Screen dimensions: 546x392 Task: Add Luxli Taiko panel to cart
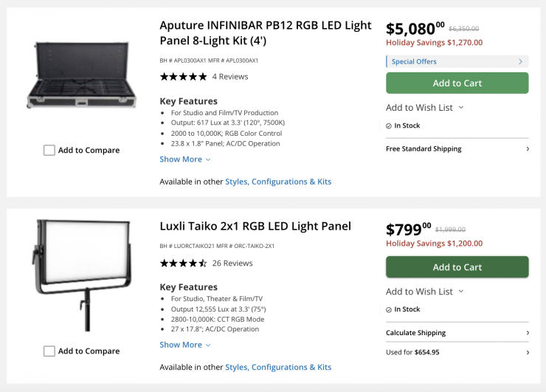click(457, 267)
